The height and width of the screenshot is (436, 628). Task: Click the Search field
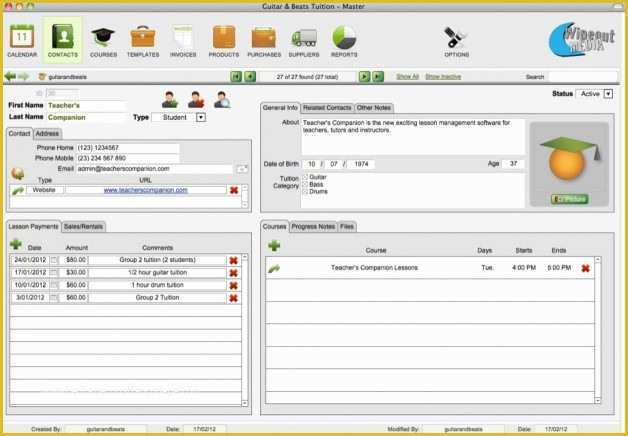pos(583,76)
